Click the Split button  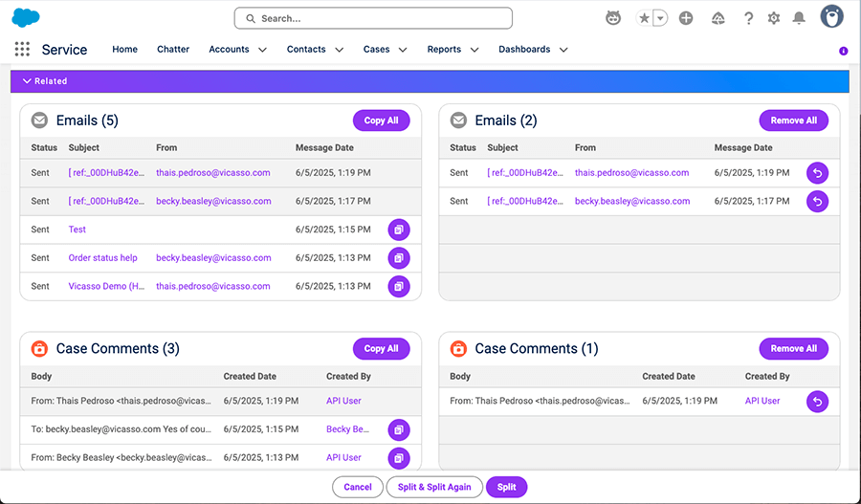(x=506, y=487)
